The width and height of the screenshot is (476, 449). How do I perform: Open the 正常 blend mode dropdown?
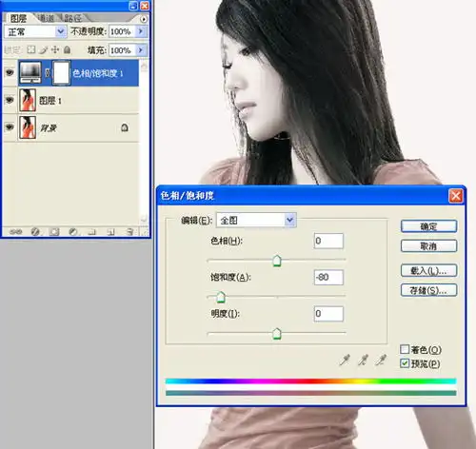(35, 31)
